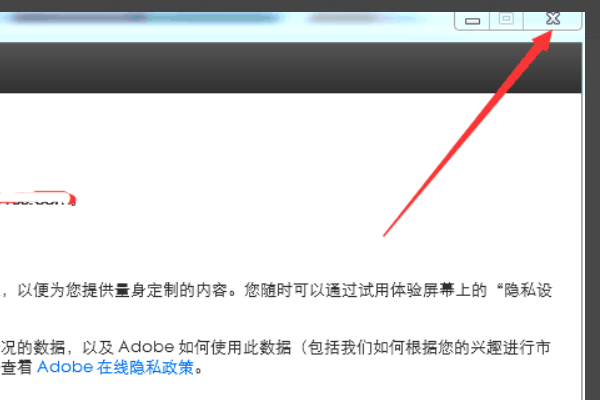This screenshot has width=600, height=400.
Task: Click the tail end of the red arrow
Action: point(386,233)
